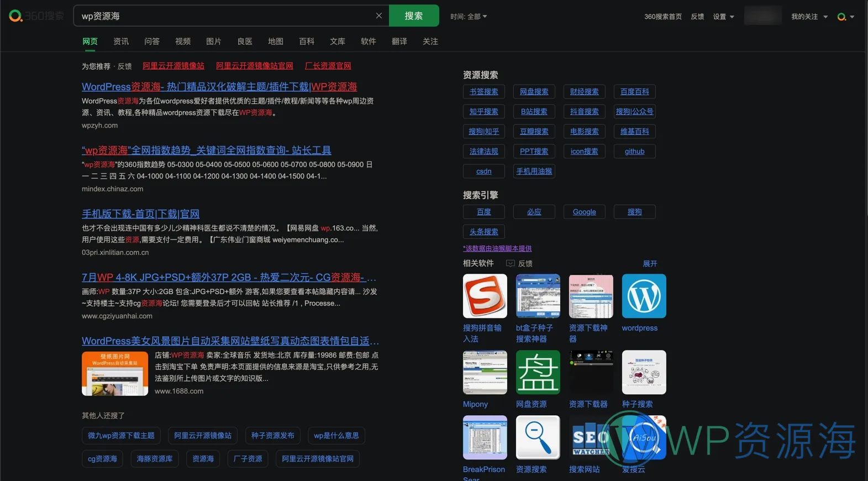
Task: Click the 厂长资源官网 recommendation
Action: 328,66
